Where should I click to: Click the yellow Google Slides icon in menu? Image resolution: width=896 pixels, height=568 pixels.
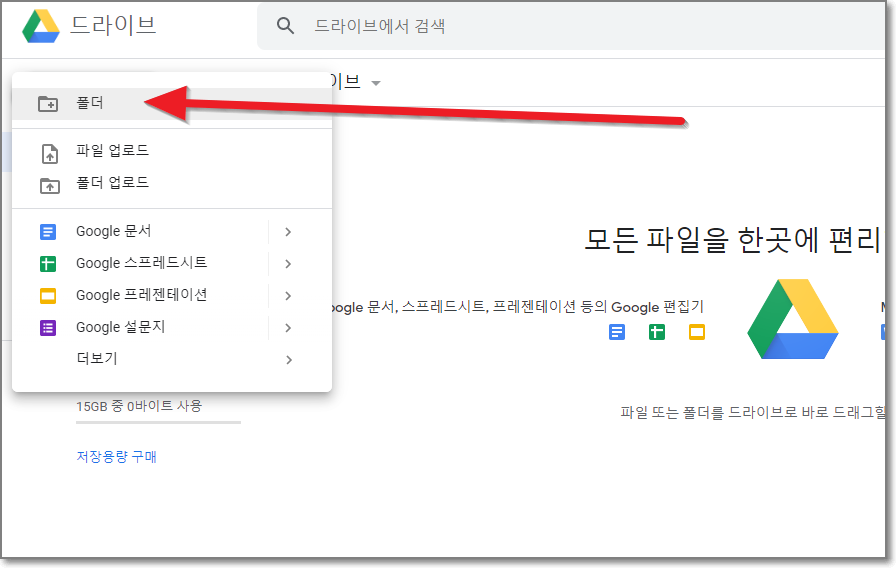pyautogui.click(x=48, y=295)
